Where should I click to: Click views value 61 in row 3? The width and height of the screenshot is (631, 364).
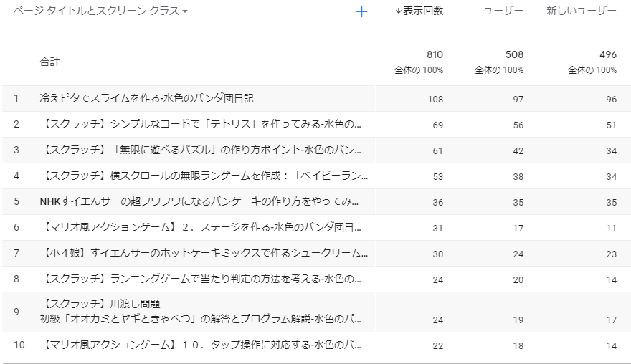pyautogui.click(x=438, y=150)
